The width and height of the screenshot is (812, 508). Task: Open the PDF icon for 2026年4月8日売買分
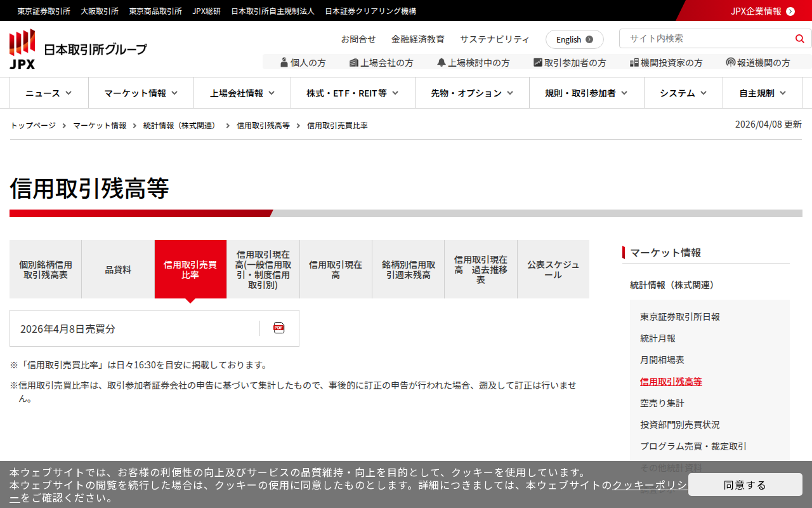pos(278,328)
